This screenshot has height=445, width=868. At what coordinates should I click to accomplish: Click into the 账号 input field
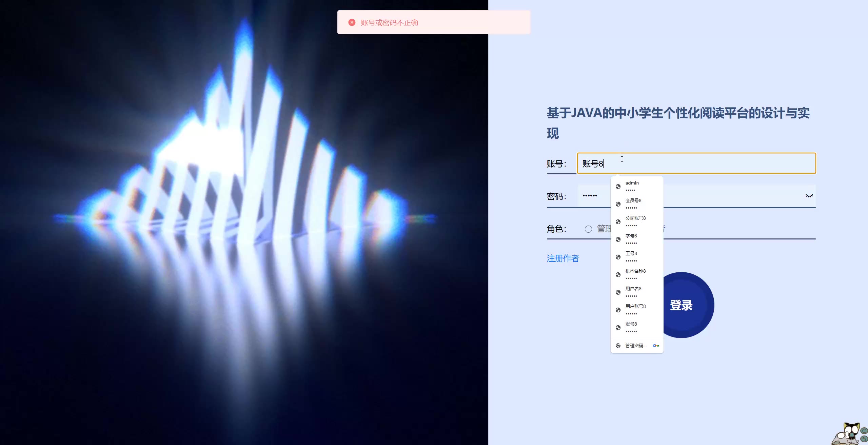click(712, 163)
